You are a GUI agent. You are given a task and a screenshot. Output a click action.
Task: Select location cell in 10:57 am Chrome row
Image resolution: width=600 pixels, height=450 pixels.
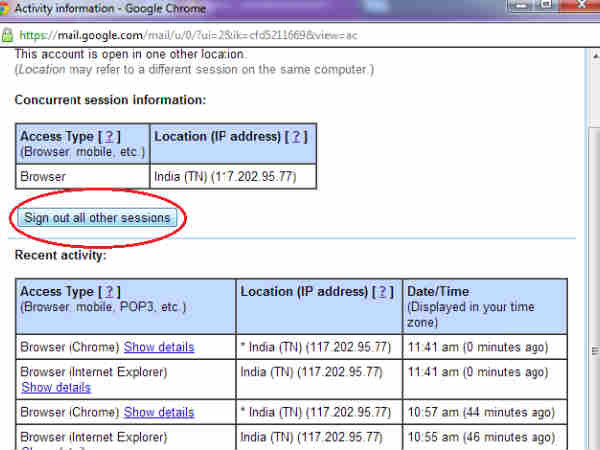point(319,412)
